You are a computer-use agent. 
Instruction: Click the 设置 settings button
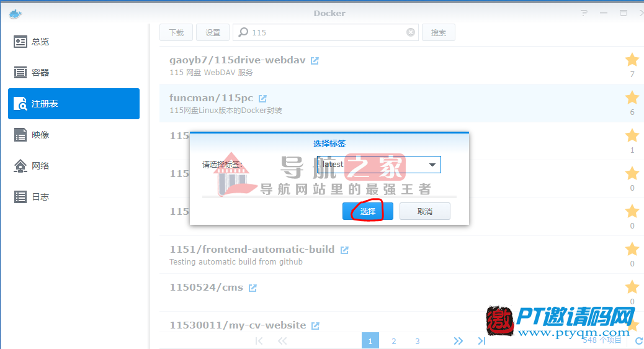click(213, 32)
